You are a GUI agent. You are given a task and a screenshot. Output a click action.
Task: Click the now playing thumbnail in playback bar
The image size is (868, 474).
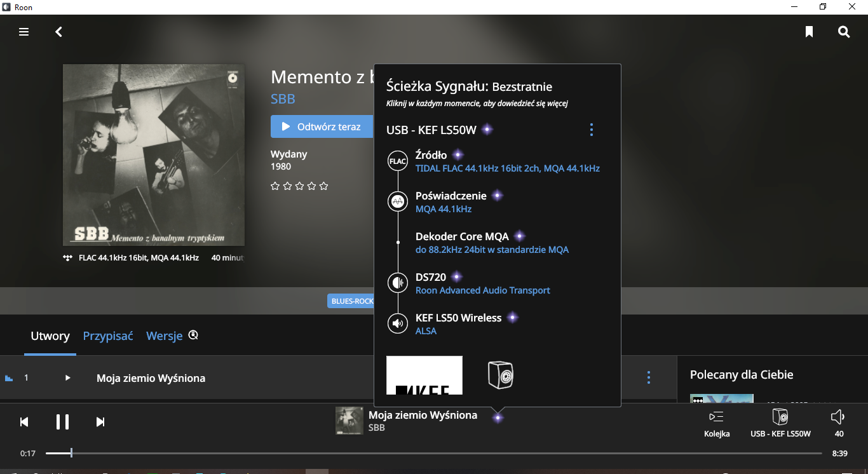[x=349, y=421]
